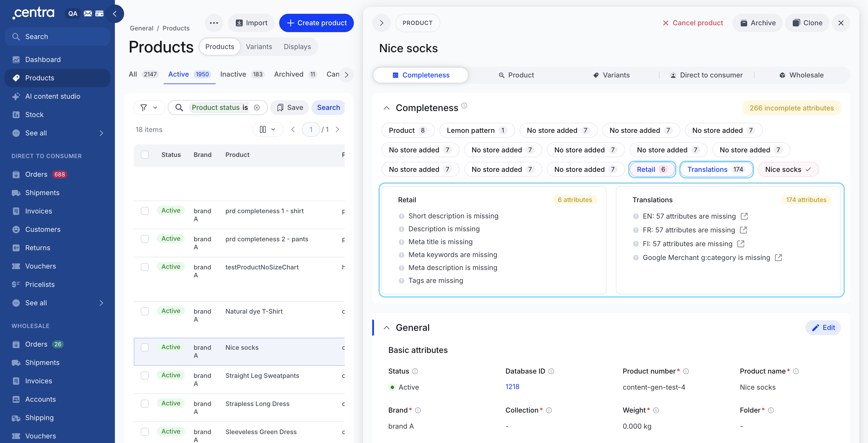Open the three-dots more options menu
The image size is (868, 443).
click(x=214, y=23)
